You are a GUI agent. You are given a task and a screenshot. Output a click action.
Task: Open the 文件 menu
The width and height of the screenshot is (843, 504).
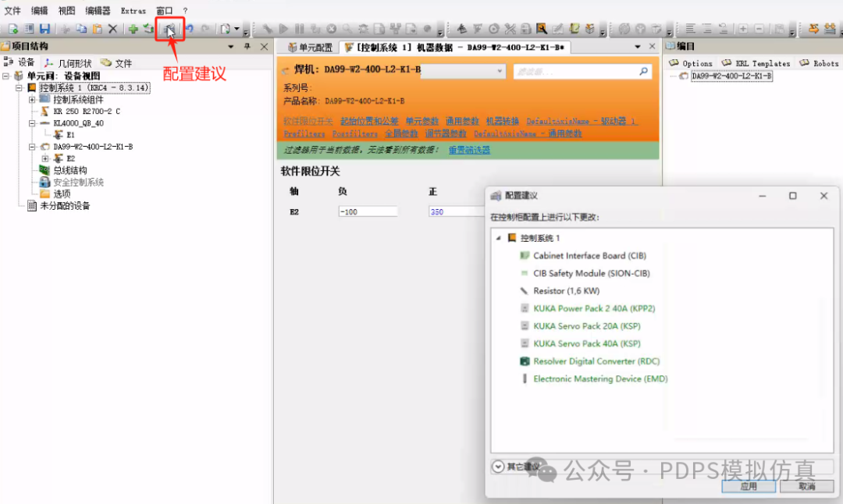tap(12, 11)
